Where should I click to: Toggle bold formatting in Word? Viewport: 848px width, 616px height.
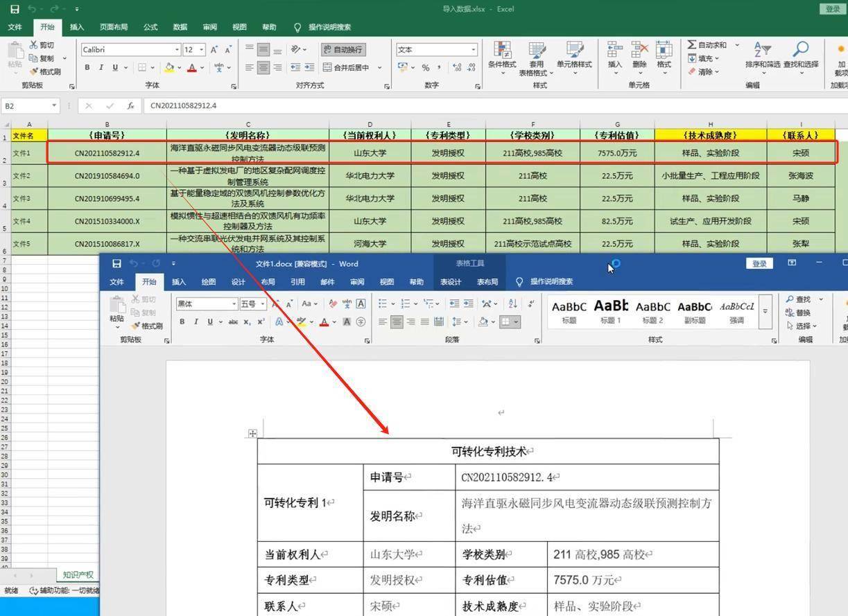(x=182, y=322)
